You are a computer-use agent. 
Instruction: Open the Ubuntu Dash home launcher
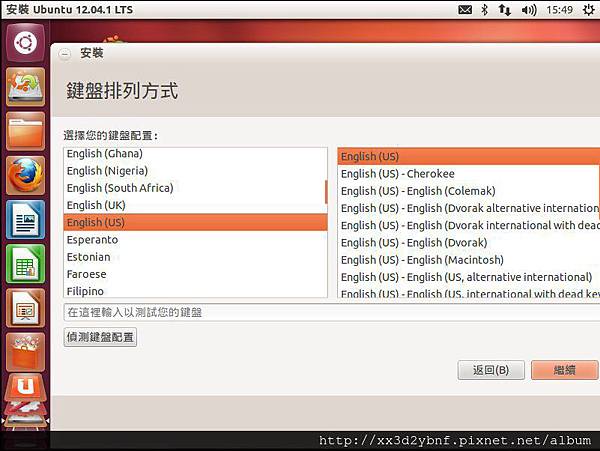26,43
